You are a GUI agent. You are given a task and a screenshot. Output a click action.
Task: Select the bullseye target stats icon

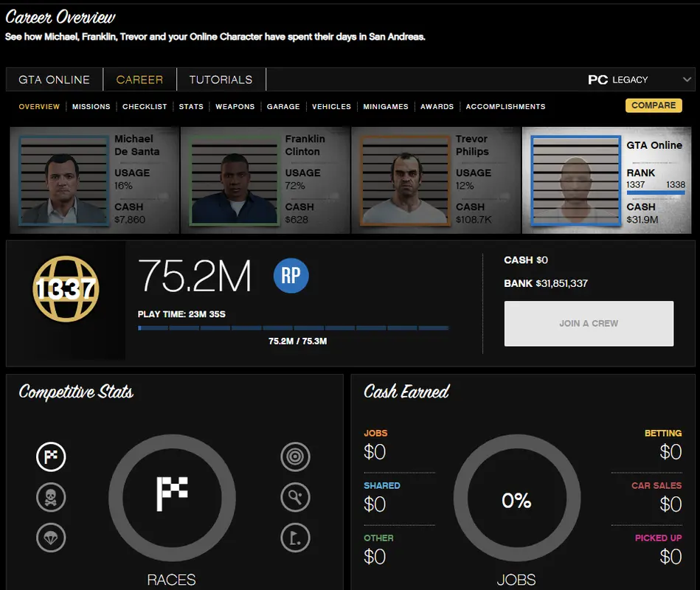(x=295, y=457)
